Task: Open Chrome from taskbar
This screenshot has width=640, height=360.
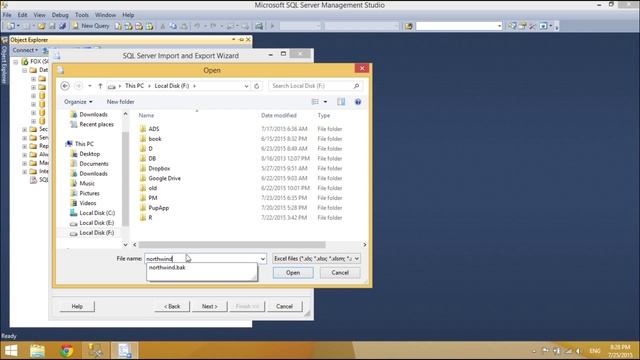Action: click(x=67, y=351)
